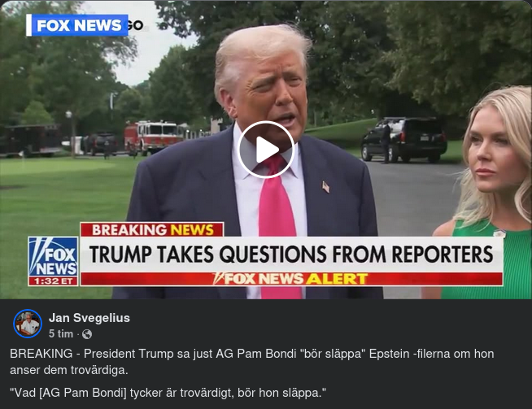This screenshot has height=409, width=532.
Task: Open Jan Svegelius author name link
Action: pyautogui.click(x=89, y=318)
